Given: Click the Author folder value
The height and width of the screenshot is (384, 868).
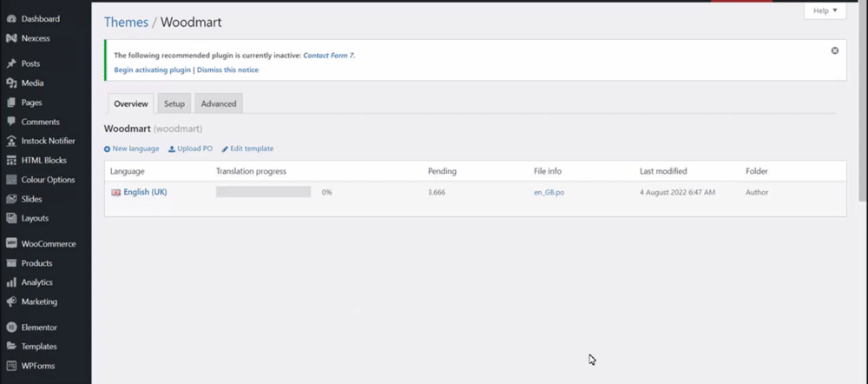Looking at the screenshot, I should [757, 193].
